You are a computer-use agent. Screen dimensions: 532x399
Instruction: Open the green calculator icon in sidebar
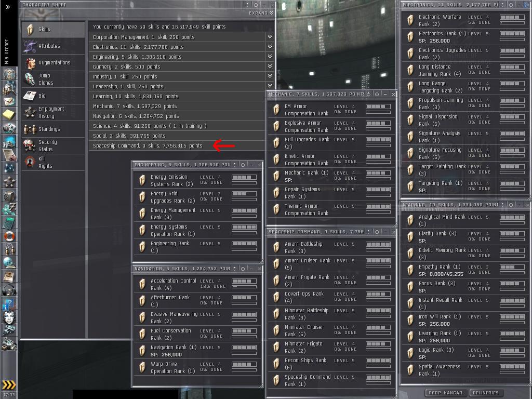tap(9, 222)
